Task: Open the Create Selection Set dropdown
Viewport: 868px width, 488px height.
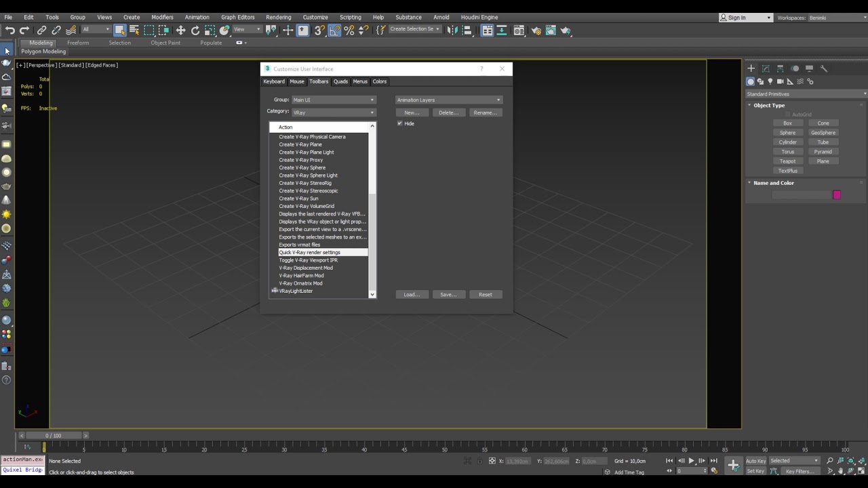Action: tap(415, 29)
